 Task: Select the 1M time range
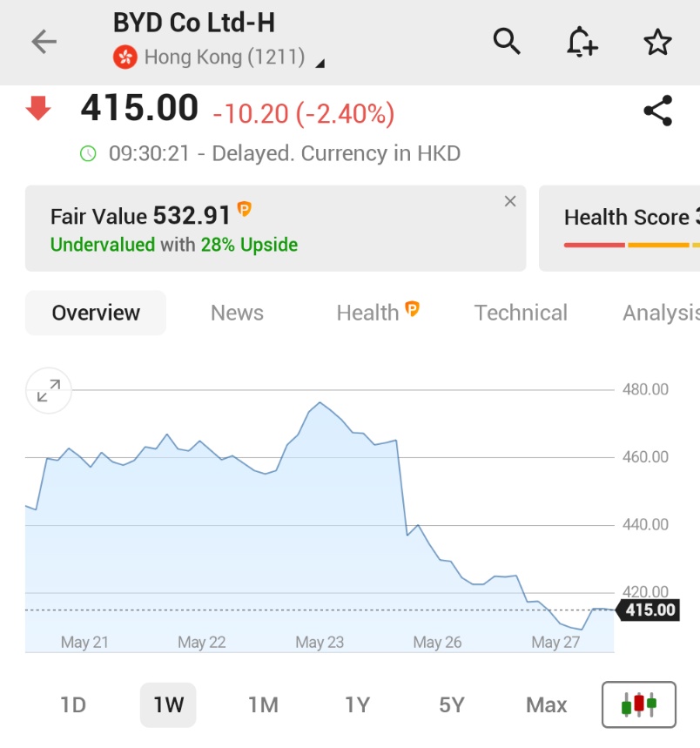point(263,704)
